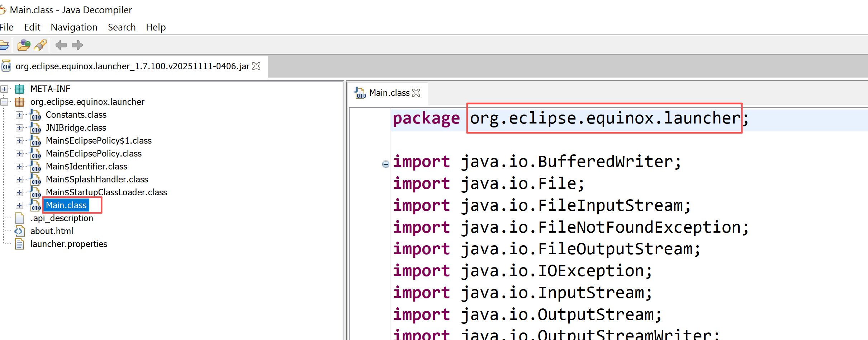Click the JNIBridge.class file icon
The height and width of the screenshot is (340, 868).
pos(35,128)
